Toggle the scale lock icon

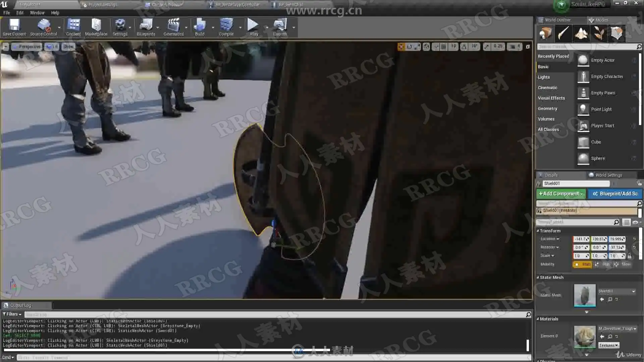(630, 256)
